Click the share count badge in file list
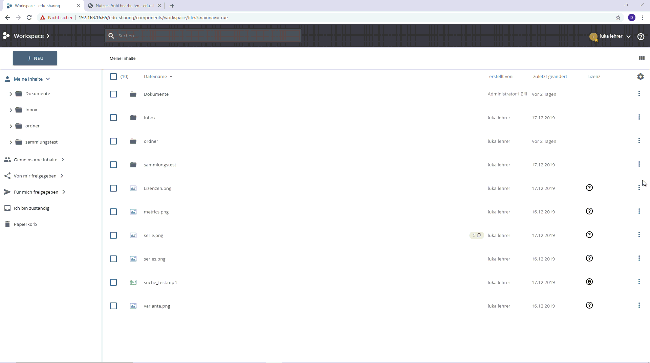The width and height of the screenshot is (650, 363). [476, 235]
